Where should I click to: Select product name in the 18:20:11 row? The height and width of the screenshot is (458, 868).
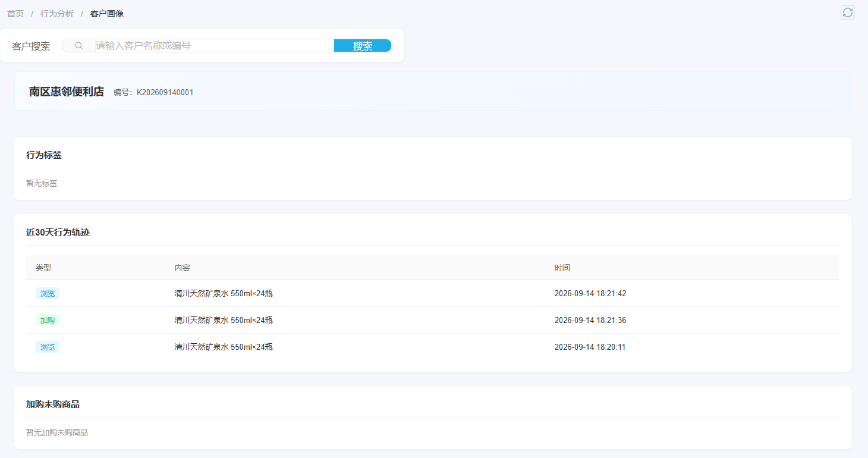tap(224, 347)
